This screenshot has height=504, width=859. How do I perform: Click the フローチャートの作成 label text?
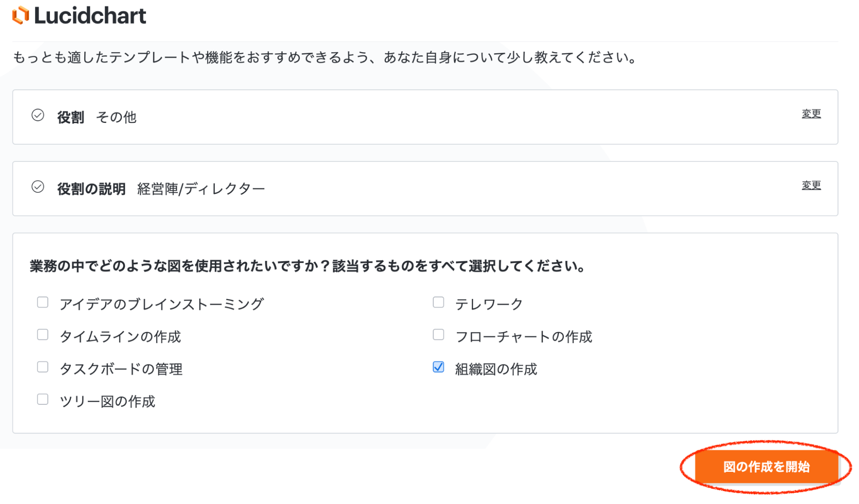[523, 337]
